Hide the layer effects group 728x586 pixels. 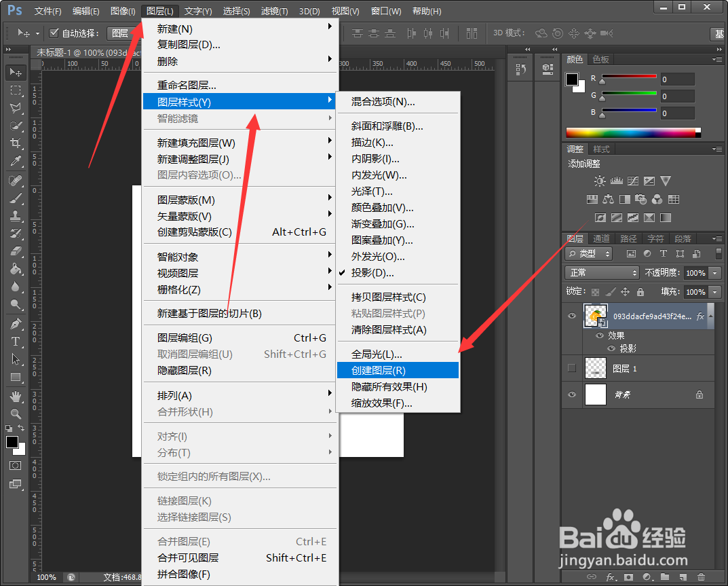[600, 335]
